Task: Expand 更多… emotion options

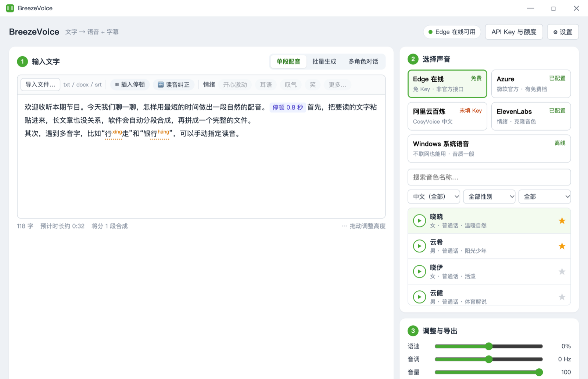Action: (337, 85)
